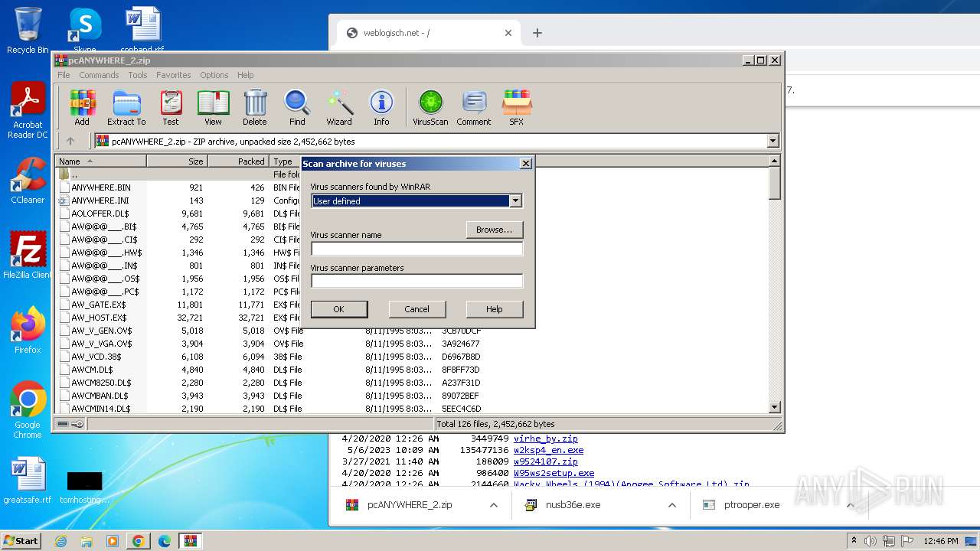This screenshot has height=551, width=980.
Task: Close weblogisch.net Chrome tab
Action: point(508,33)
